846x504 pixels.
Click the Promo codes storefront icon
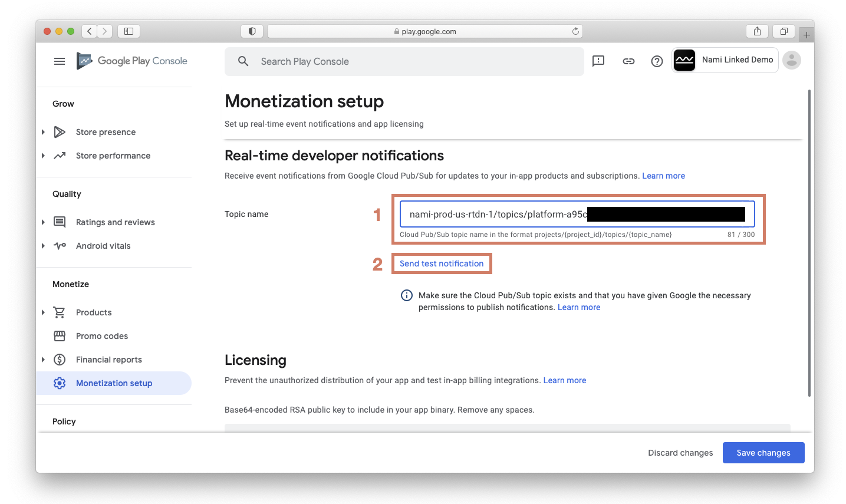60,336
